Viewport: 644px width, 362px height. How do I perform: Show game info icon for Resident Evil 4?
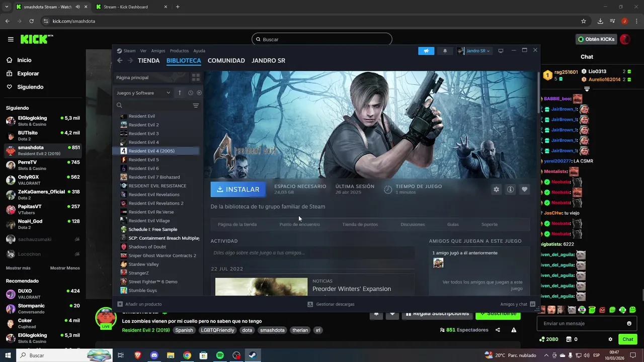(x=510, y=190)
